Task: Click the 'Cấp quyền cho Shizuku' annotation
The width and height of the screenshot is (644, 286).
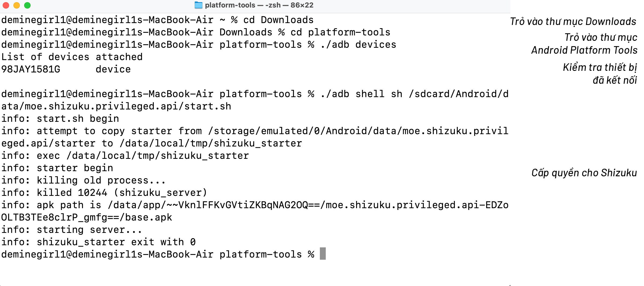Action: coord(584,173)
